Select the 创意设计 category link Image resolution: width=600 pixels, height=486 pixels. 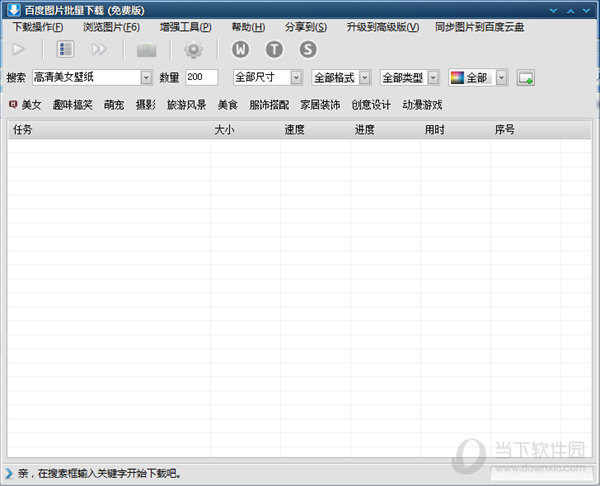[x=371, y=105]
